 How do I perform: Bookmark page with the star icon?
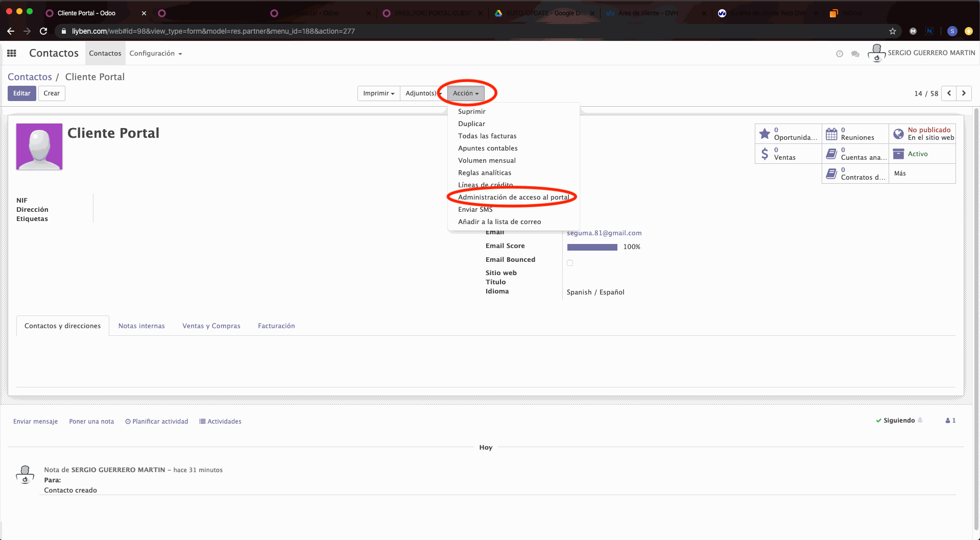coord(892,31)
